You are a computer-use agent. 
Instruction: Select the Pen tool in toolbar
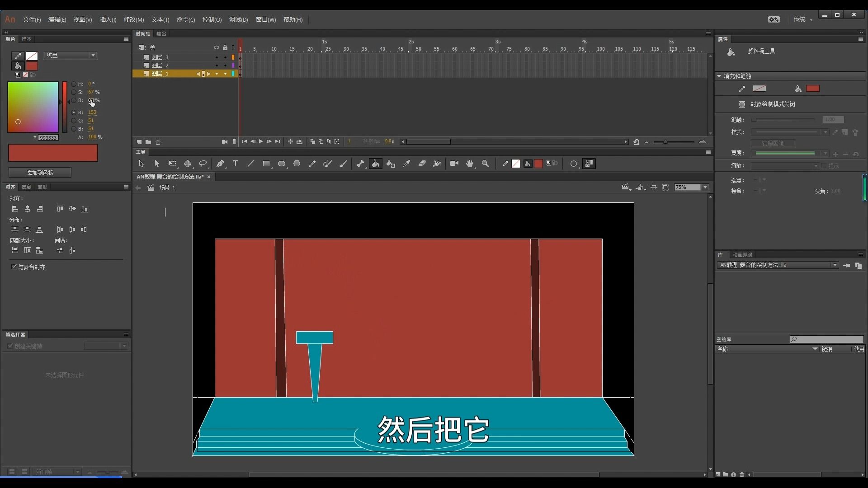pyautogui.click(x=220, y=163)
